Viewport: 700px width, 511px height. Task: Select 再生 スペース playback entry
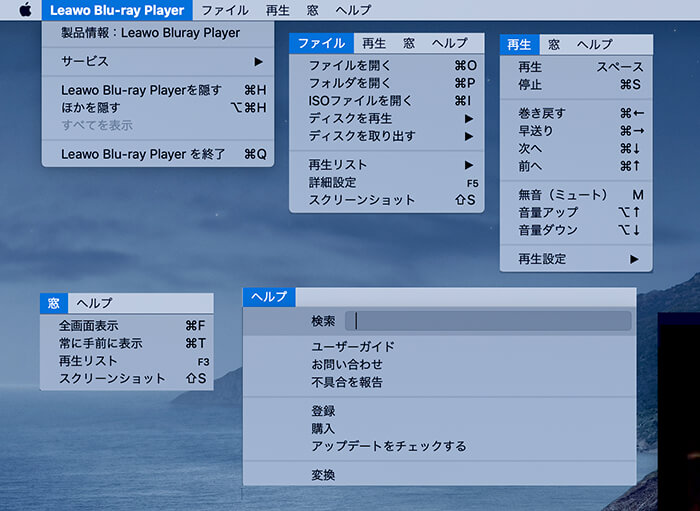[576, 67]
